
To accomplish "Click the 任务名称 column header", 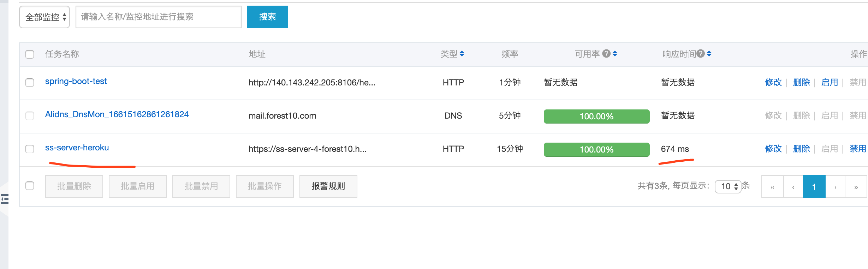I will [x=62, y=54].
